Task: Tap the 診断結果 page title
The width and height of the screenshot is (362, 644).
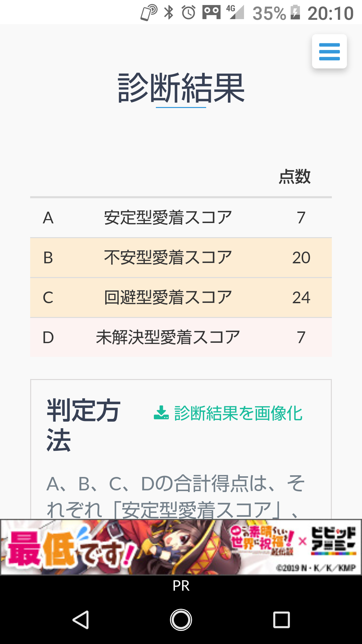Action: coord(181,88)
